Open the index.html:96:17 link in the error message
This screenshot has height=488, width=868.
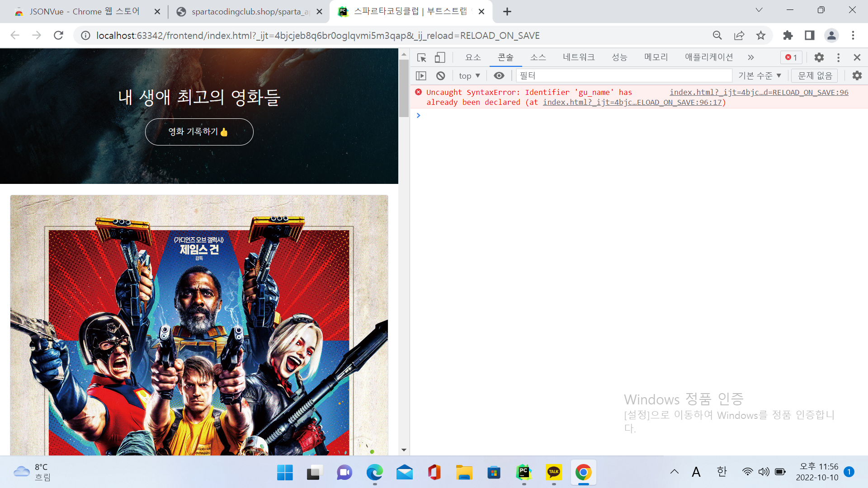click(633, 102)
